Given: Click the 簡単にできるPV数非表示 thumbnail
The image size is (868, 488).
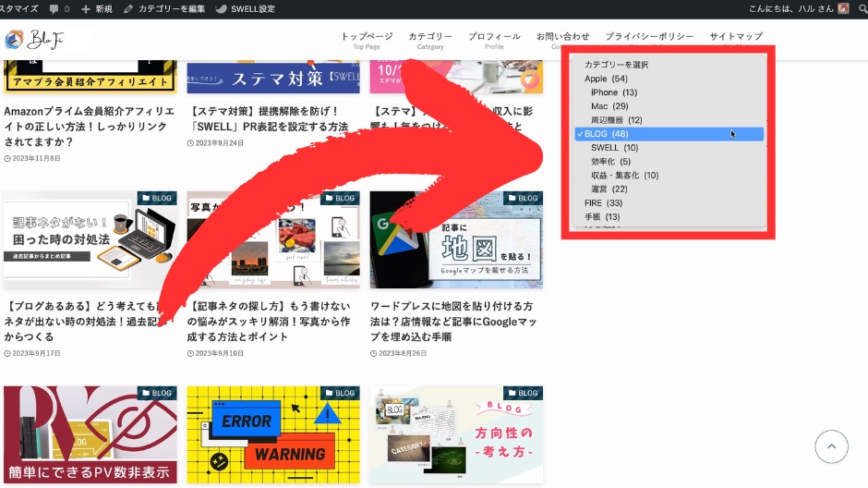Looking at the screenshot, I should point(90,434).
